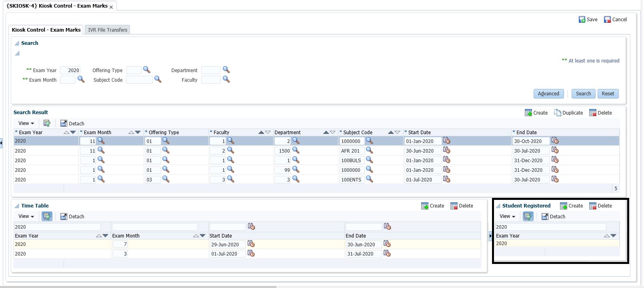This screenshot has height=288, width=644.
Task: Click the Save icon button
Action: [x=588, y=19]
